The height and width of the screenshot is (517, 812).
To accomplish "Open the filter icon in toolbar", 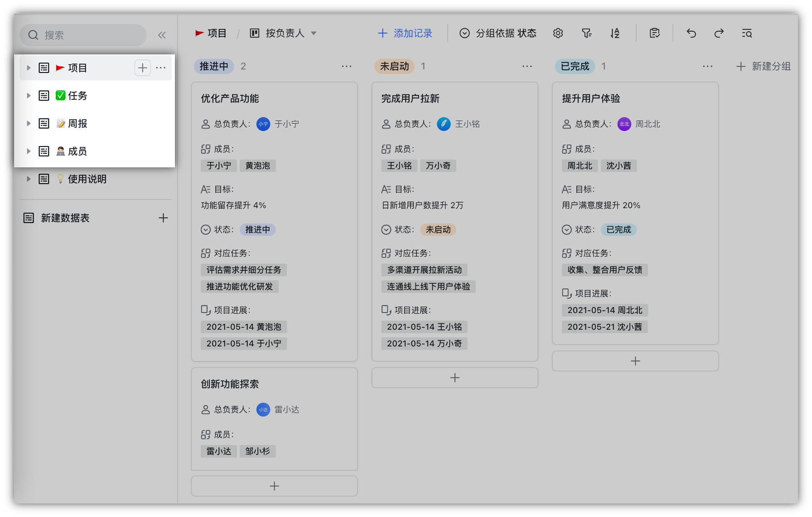I will tap(586, 33).
